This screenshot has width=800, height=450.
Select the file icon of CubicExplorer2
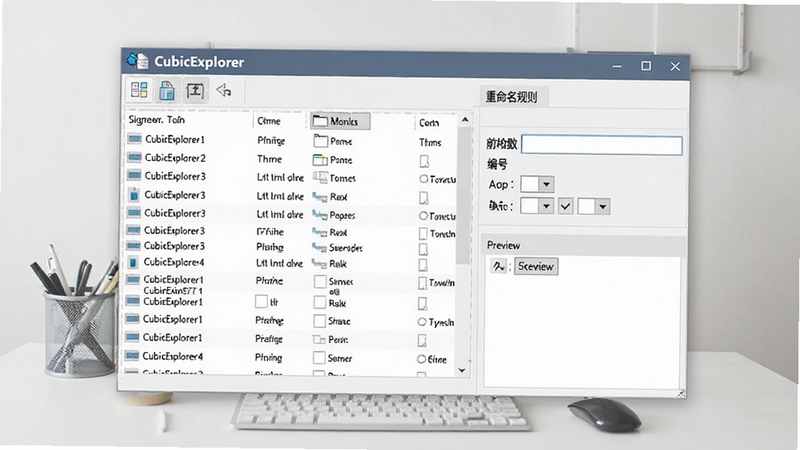[x=134, y=157]
